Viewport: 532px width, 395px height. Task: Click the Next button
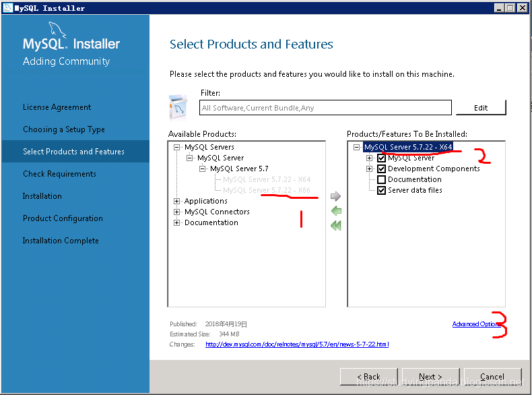[x=430, y=377]
